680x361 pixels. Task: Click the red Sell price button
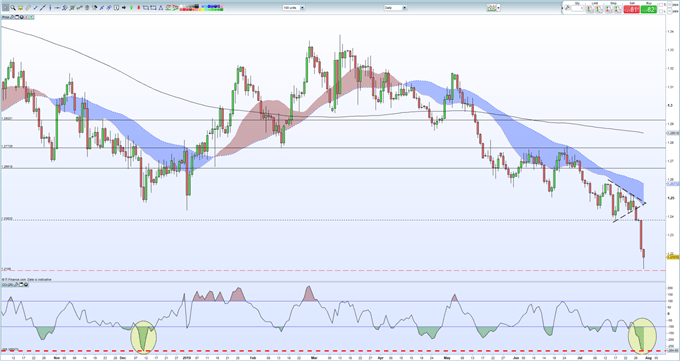point(632,9)
